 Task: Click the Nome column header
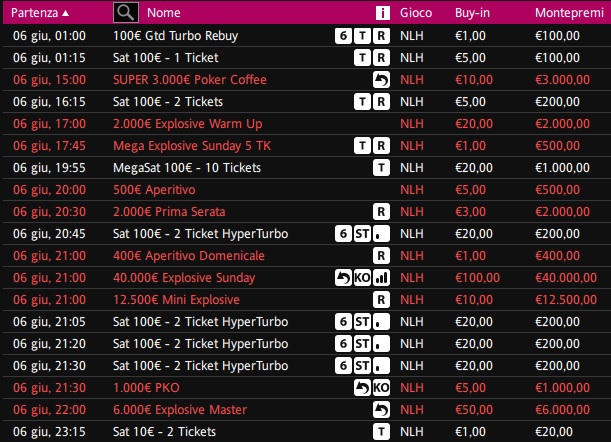pos(164,13)
